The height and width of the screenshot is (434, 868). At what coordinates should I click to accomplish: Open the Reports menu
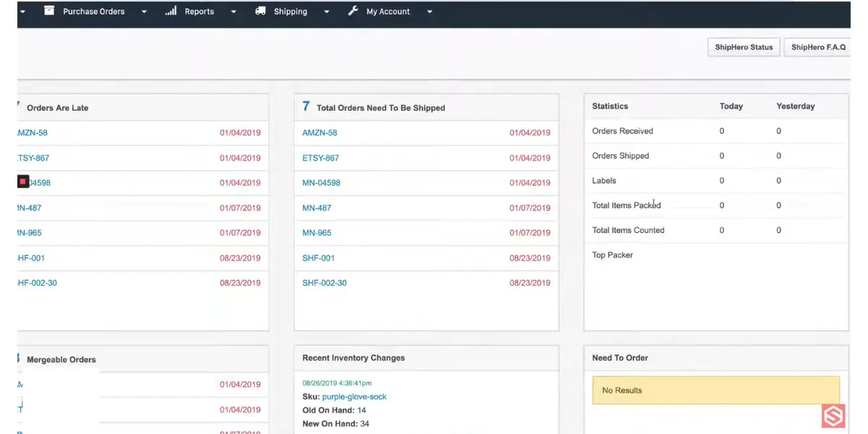tap(199, 12)
